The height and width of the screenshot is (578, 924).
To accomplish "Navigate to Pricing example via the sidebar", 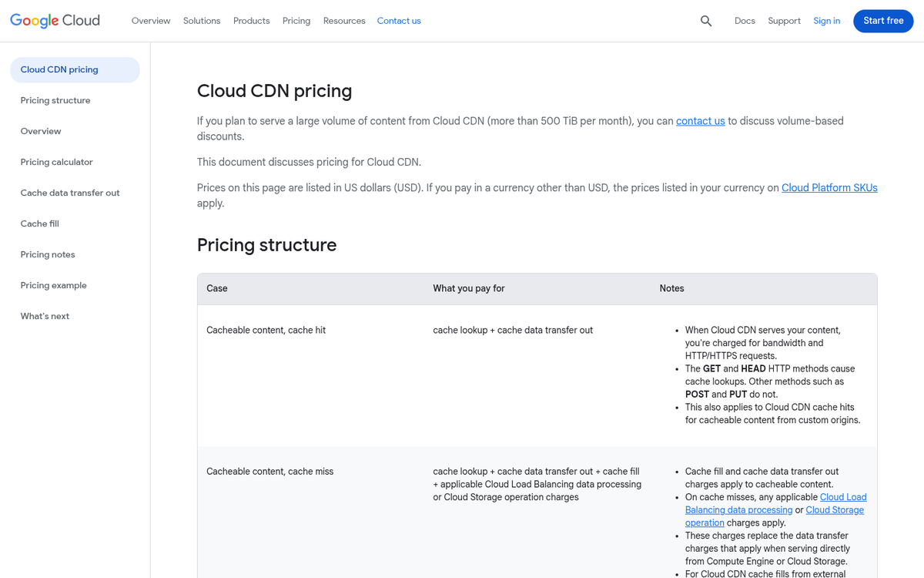I will pos(53,285).
